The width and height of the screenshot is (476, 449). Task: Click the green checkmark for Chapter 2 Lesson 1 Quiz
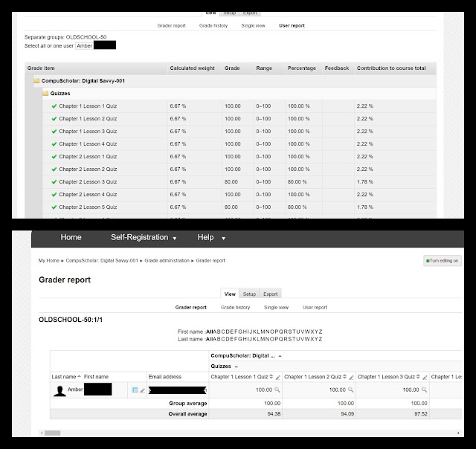coord(54,157)
